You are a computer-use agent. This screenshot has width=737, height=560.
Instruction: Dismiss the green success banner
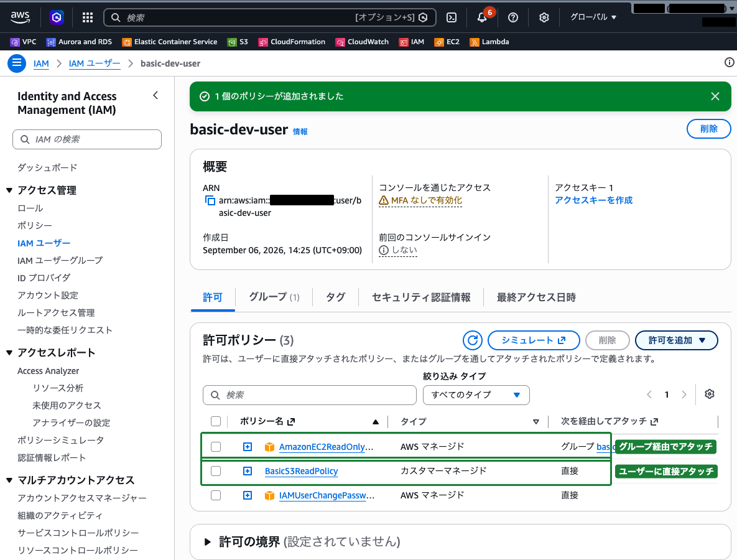click(715, 96)
